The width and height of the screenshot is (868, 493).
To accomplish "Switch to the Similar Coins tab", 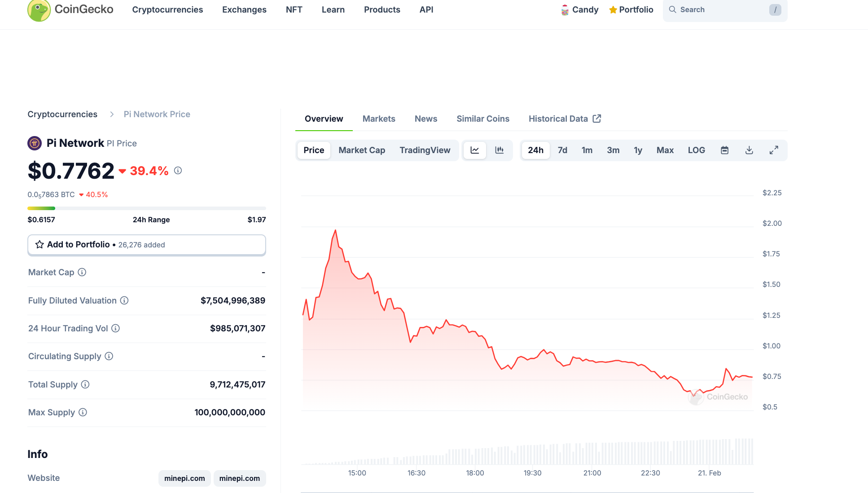I will coord(483,119).
